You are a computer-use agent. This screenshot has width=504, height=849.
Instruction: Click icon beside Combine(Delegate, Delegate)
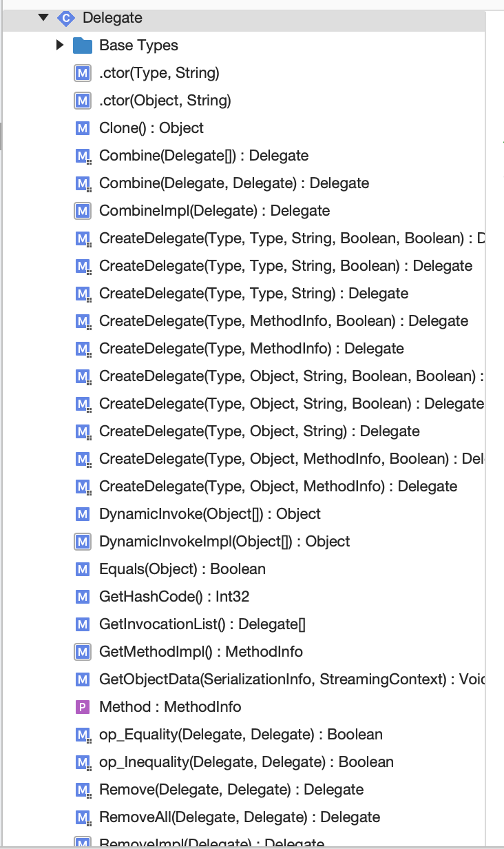83,183
